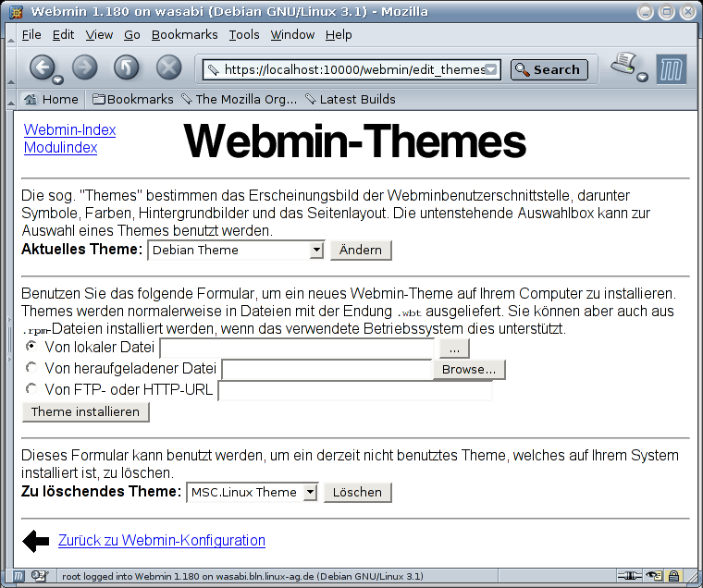
Task: Click the 'Webmin-Themes' page heading
Action: coord(354,141)
